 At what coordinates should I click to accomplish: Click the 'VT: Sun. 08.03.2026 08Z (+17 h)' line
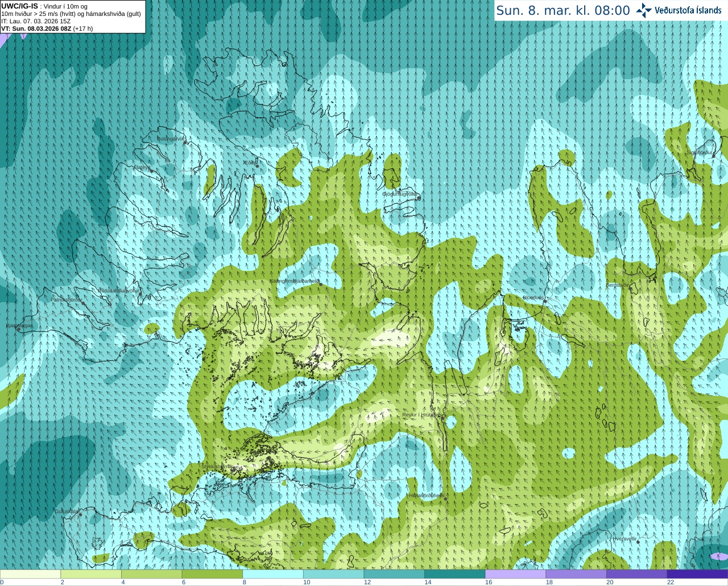[47, 28]
